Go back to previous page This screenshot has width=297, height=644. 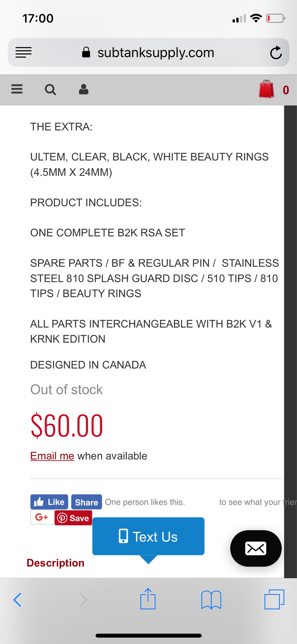(18, 600)
